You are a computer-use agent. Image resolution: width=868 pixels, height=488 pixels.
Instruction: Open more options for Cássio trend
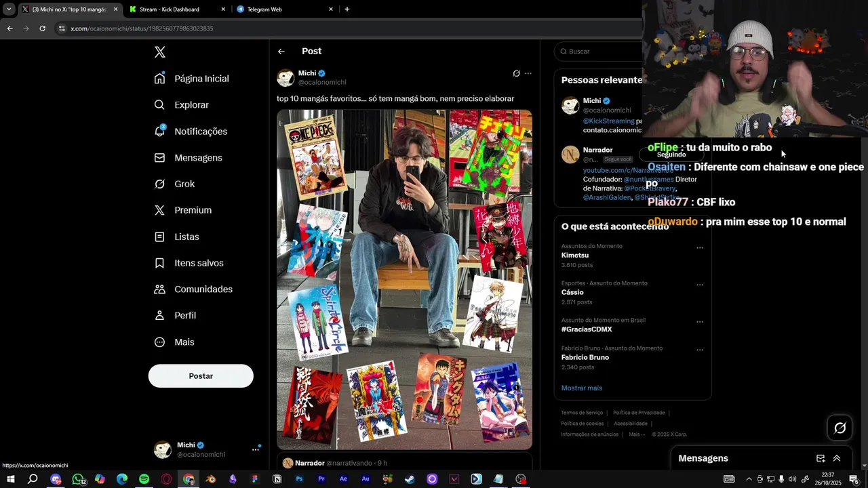pos(700,285)
